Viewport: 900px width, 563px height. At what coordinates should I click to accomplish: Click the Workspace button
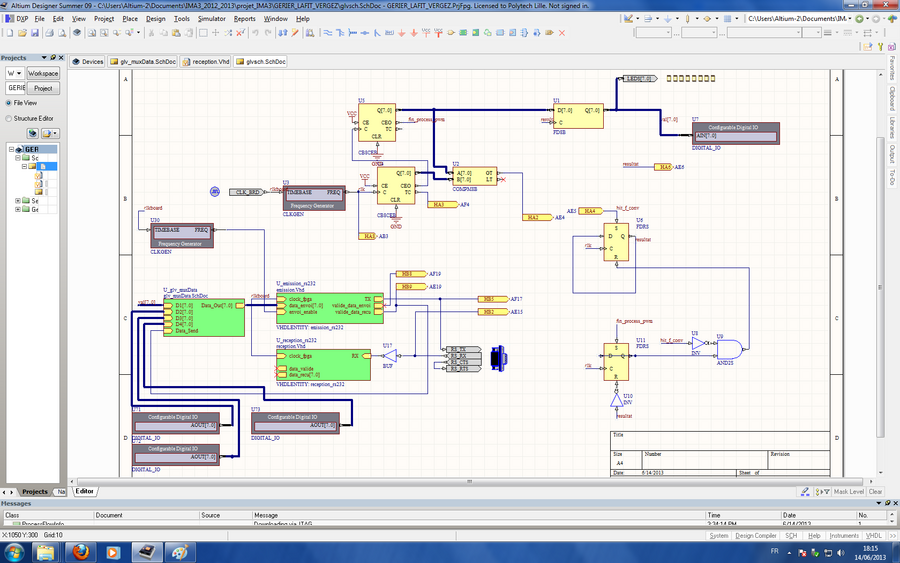coord(43,73)
